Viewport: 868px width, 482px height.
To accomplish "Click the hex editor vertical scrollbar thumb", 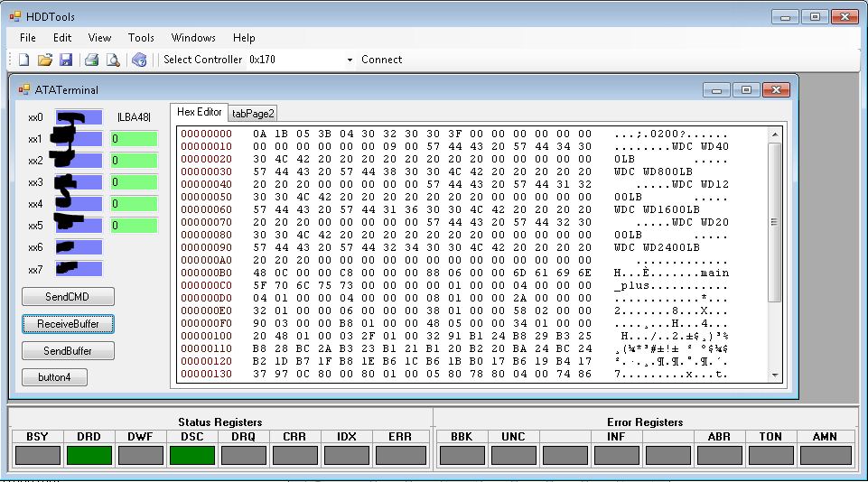I will tap(775, 222).
